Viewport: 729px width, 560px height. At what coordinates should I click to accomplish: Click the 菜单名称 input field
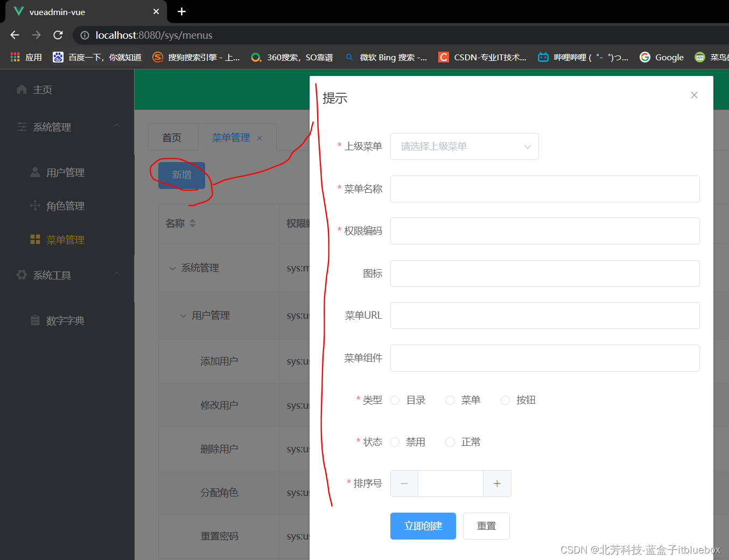pos(545,189)
